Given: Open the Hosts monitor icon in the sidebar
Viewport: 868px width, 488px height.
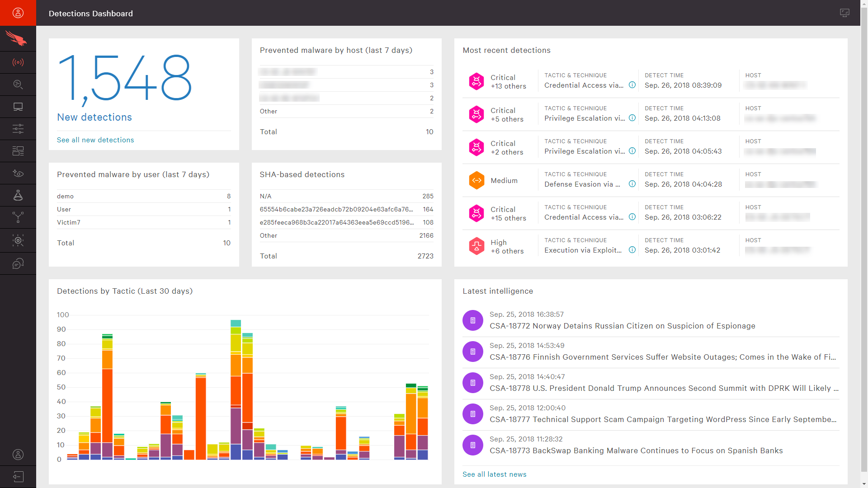Looking at the screenshot, I should [18, 107].
